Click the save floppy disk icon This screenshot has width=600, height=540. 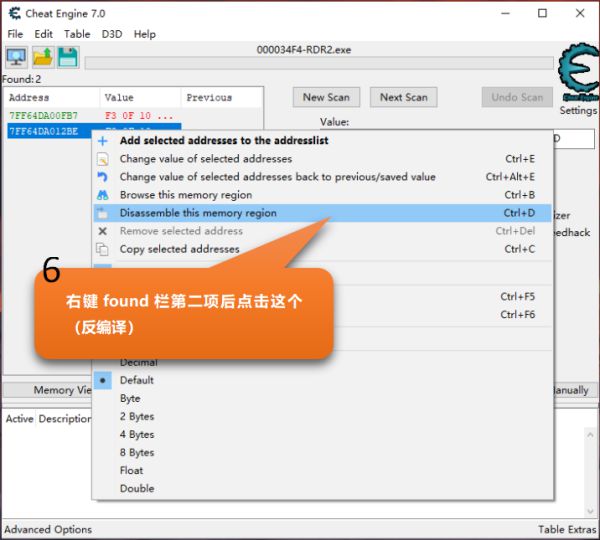(67, 57)
